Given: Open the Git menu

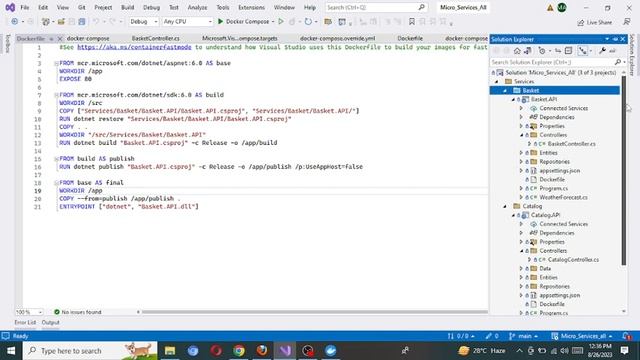Looking at the screenshot, I should pyautogui.click(x=82, y=7).
